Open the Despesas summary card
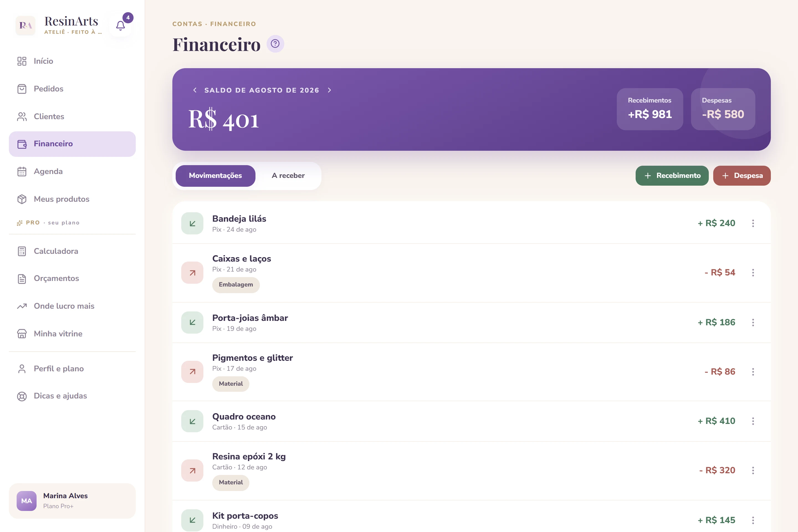 (723, 109)
